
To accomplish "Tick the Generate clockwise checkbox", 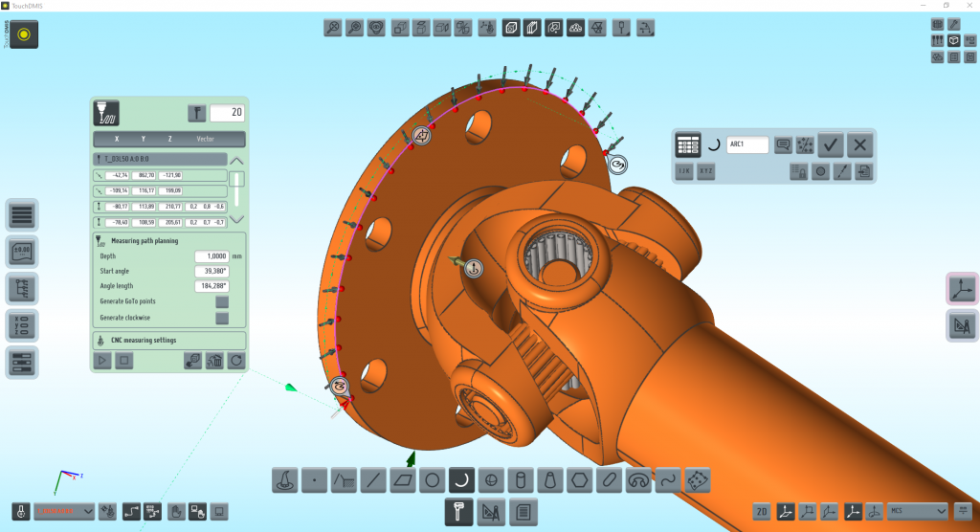I will (222, 319).
